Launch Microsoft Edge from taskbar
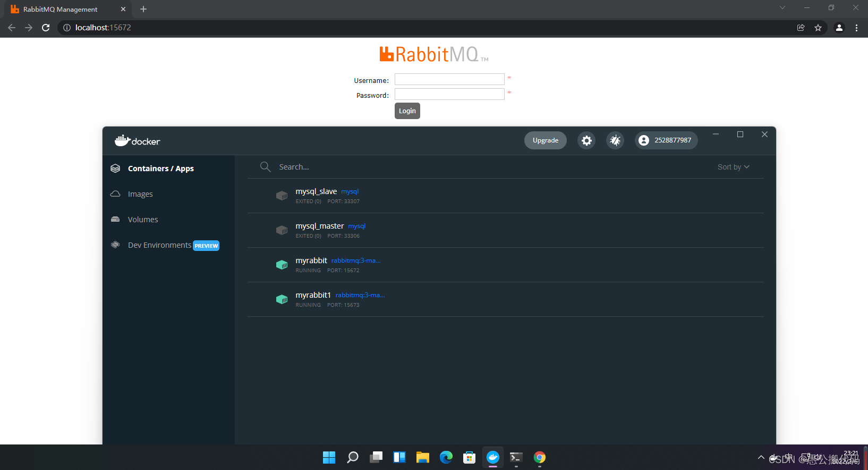 click(446, 457)
